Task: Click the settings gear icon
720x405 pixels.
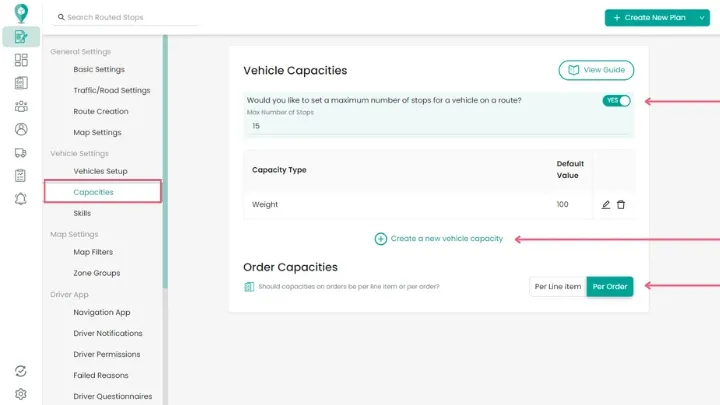Action: (21, 394)
